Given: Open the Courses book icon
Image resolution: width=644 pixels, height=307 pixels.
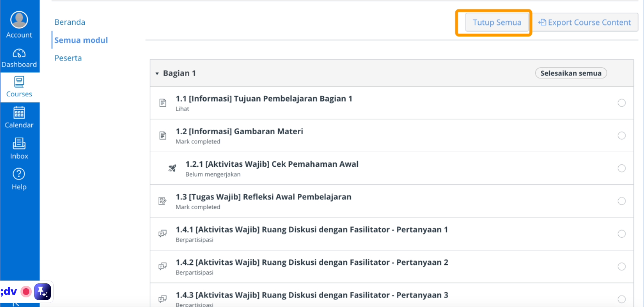Looking at the screenshot, I should point(19,82).
